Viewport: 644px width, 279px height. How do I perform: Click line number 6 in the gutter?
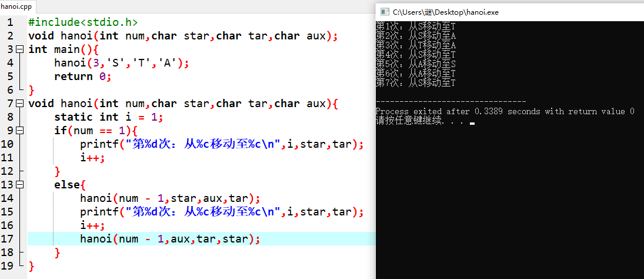coord(10,90)
